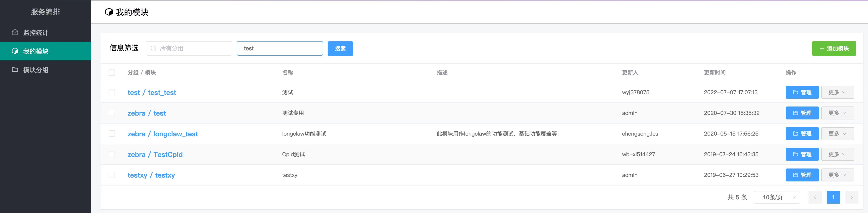Tick the testxy / testxy row checkbox
The image size is (868, 213).
pos(112,175)
